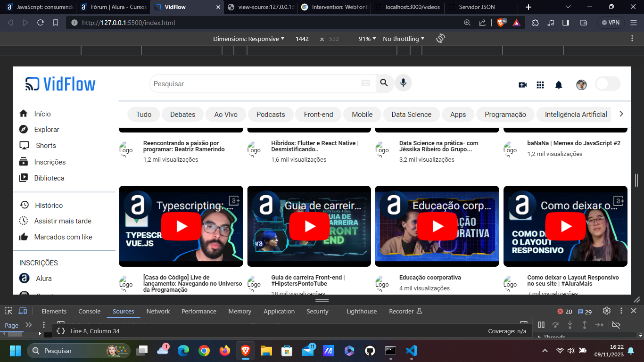Select the Debates category chip
Image resolution: width=644 pixels, height=362 pixels.
[x=182, y=114]
